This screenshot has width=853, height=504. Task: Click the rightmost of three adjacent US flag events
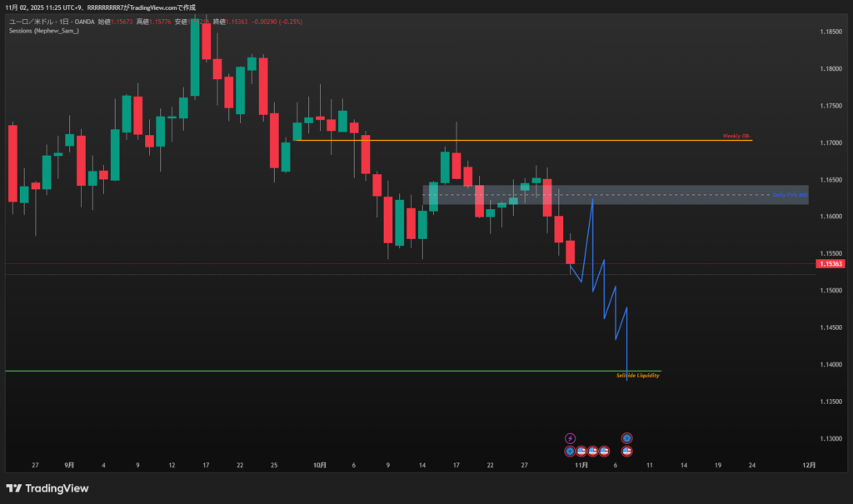604,451
